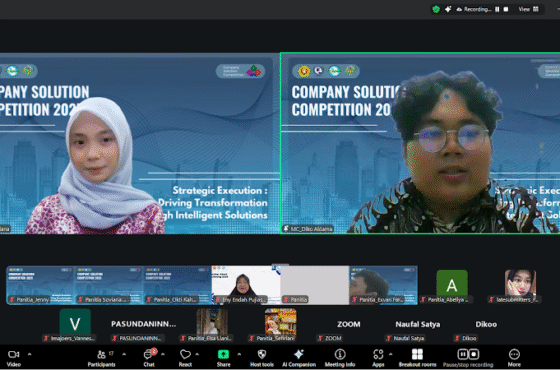This screenshot has height=370, width=560.
Task: Click muted mic icon on Panitia_Abellya label
Action: pos(423,300)
